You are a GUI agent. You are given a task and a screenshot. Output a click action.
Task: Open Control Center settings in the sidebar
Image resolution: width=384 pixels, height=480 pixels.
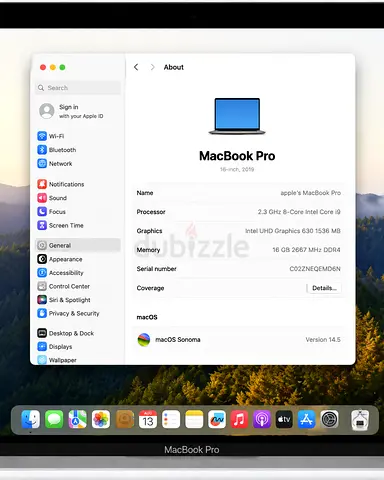[x=63, y=286]
